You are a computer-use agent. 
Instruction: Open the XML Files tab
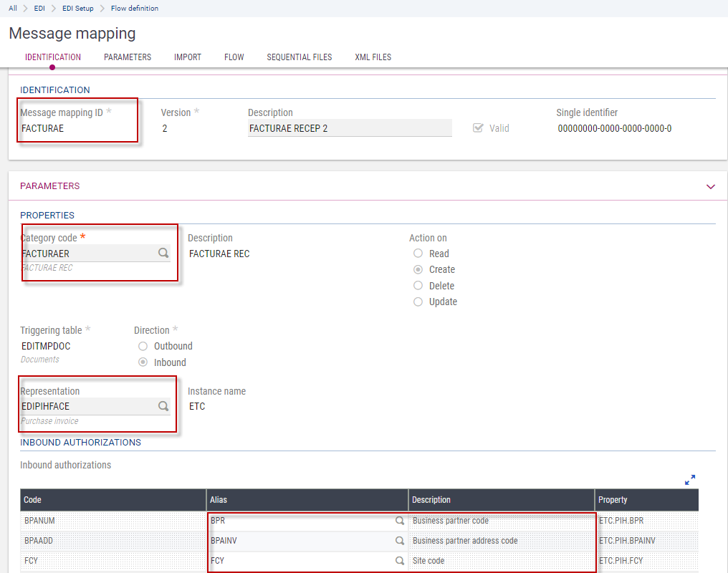point(373,57)
